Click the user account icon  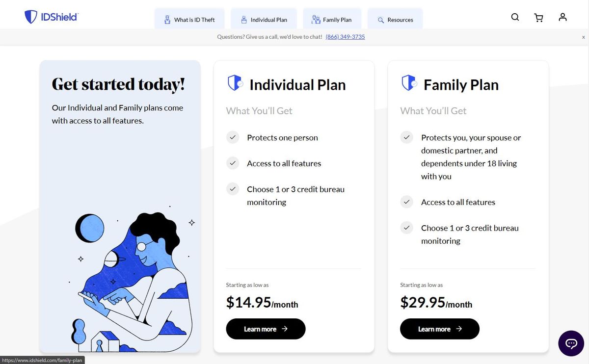562,17
